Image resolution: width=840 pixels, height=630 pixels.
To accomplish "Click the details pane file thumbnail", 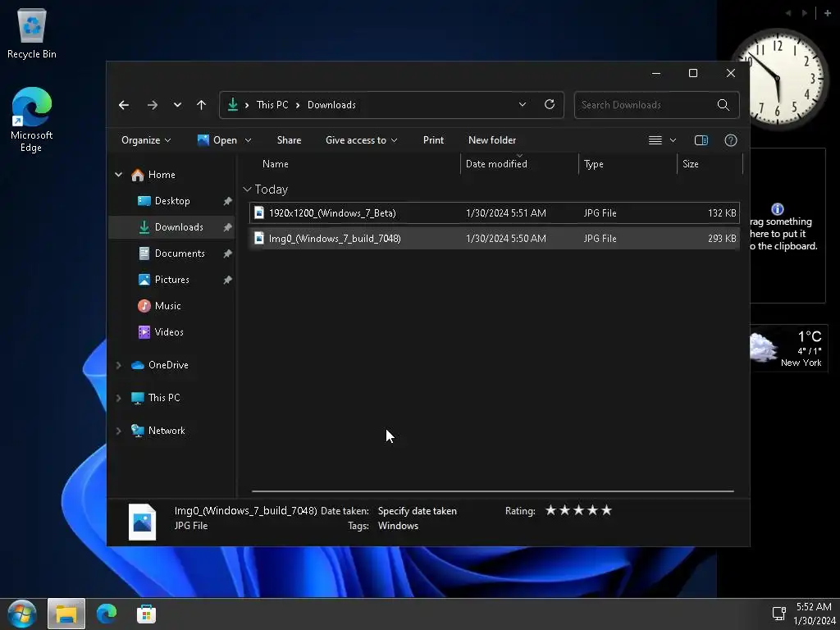I will (x=143, y=522).
